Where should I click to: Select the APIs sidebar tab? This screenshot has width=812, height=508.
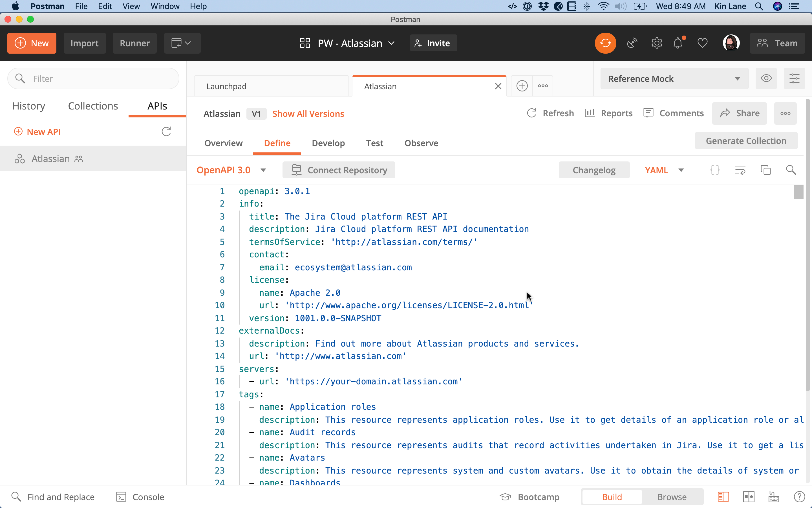point(157,106)
